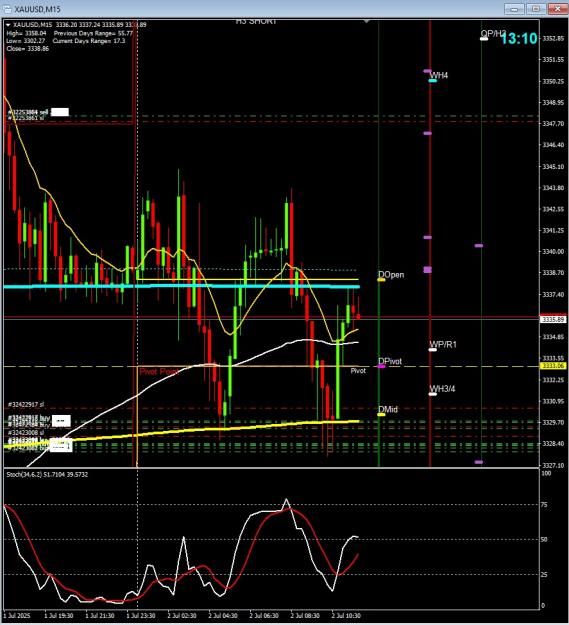Select the DPivot level label
The image size is (569, 625).
[390, 361]
